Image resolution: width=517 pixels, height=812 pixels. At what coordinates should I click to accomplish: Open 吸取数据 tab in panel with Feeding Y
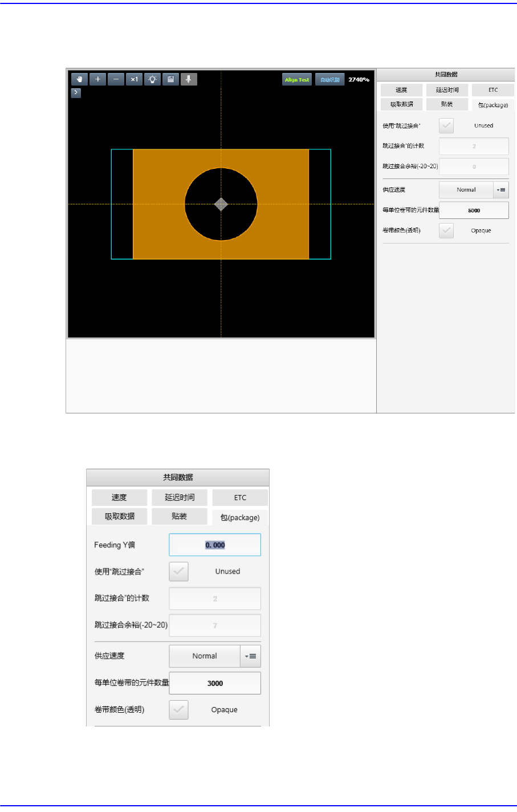pyautogui.click(x=119, y=516)
